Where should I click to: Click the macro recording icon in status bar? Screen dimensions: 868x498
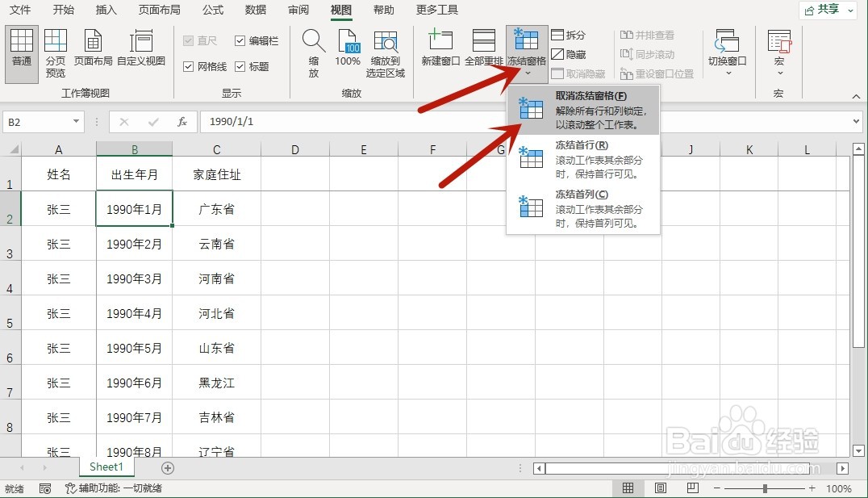(45, 488)
